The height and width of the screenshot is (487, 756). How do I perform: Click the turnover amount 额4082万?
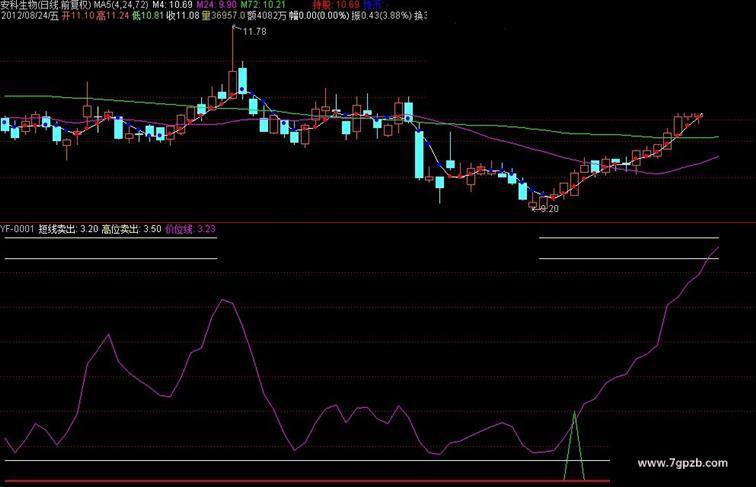pyautogui.click(x=267, y=15)
